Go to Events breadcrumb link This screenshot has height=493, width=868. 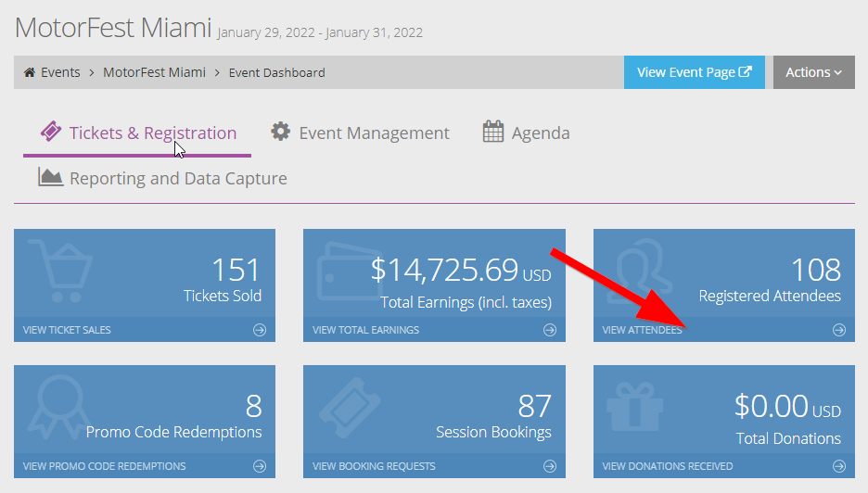60,72
